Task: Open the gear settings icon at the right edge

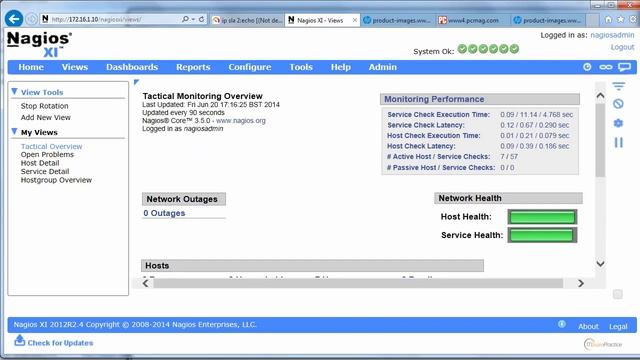Action: click(618, 123)
